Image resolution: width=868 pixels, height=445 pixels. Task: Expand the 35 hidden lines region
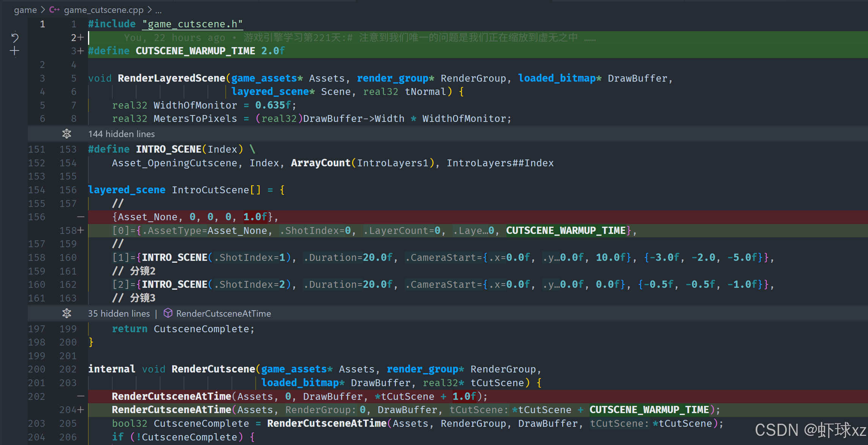click(119, 314)
